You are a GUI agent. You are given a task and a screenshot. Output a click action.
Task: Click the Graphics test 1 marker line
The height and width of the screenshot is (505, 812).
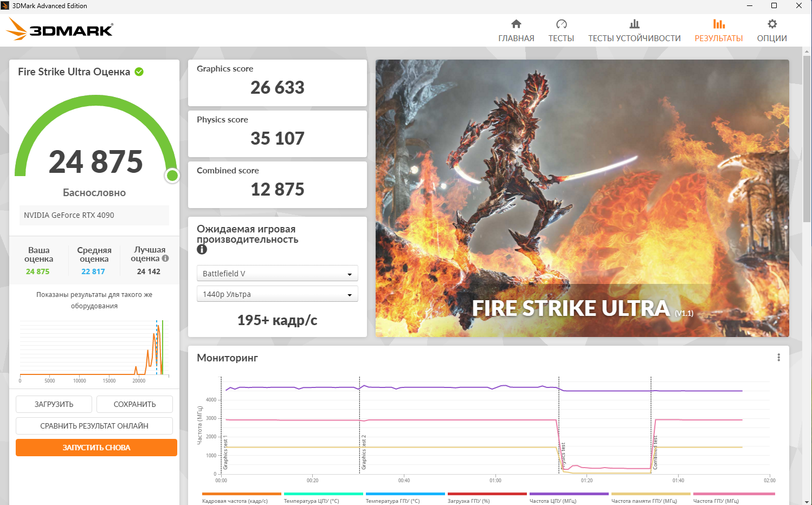pyautogui.click(x=221, y=425)
